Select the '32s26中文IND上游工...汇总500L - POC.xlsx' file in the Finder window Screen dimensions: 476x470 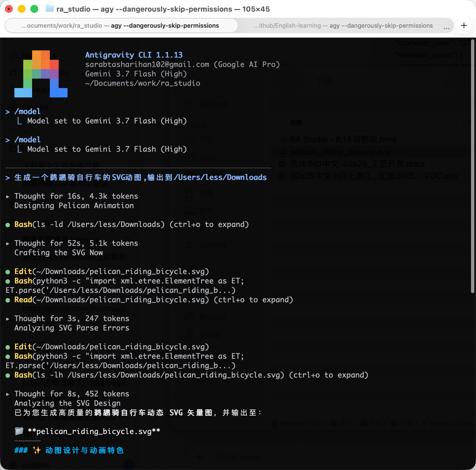pos(374,176)
